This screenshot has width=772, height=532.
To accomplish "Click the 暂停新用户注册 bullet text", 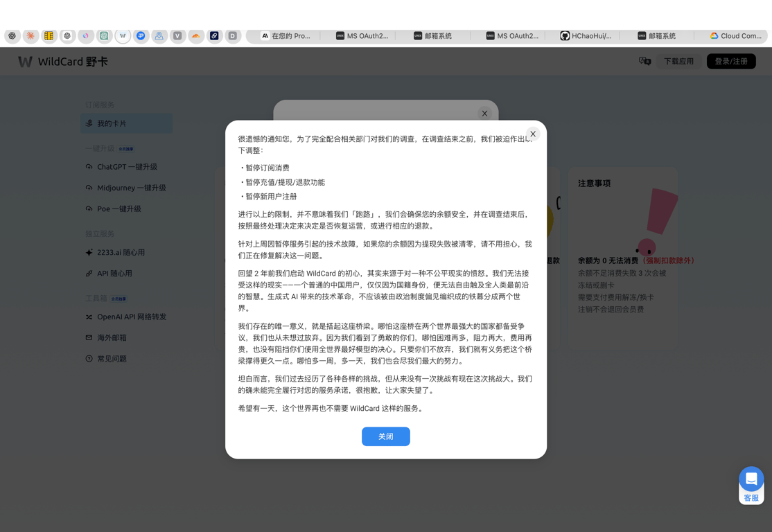I will 271,196.
